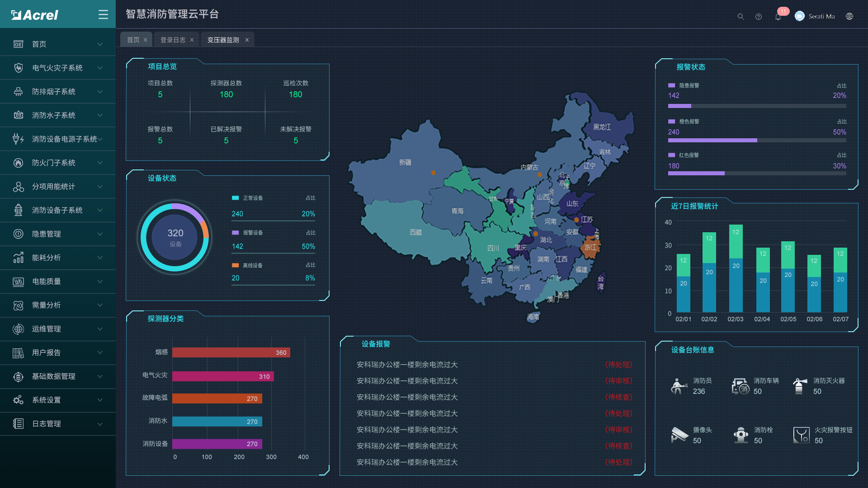Click the help question mark icon
Viewport: 868px width, 488px height.
tap(759, 17)
